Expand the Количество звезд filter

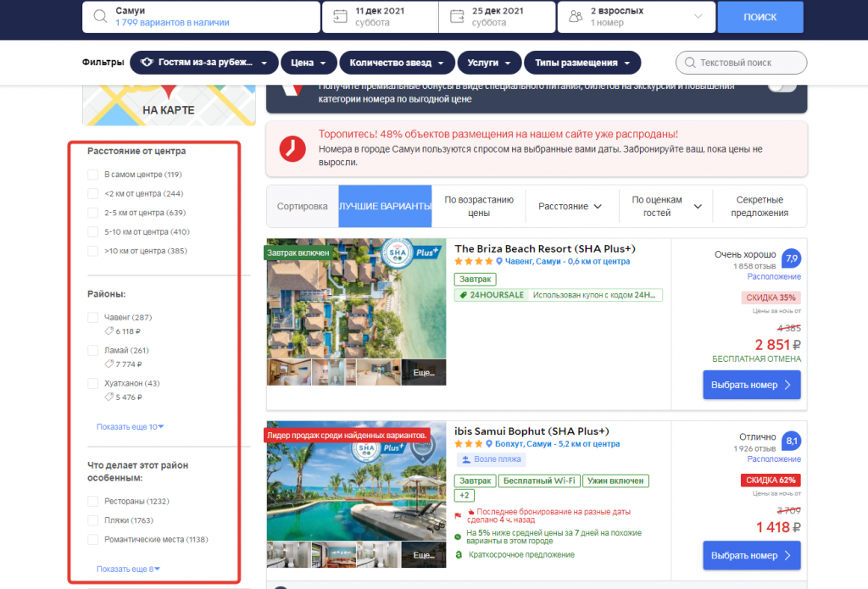(397, 63)
